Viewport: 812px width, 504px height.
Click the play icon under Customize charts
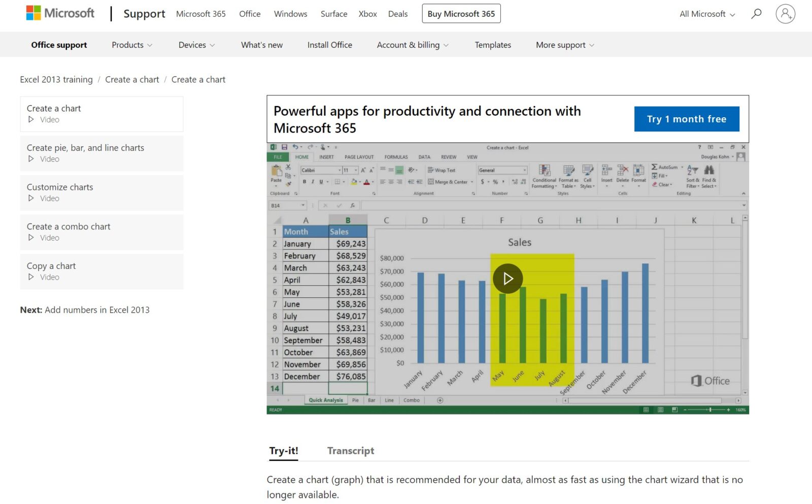click(x=31, y=198)
